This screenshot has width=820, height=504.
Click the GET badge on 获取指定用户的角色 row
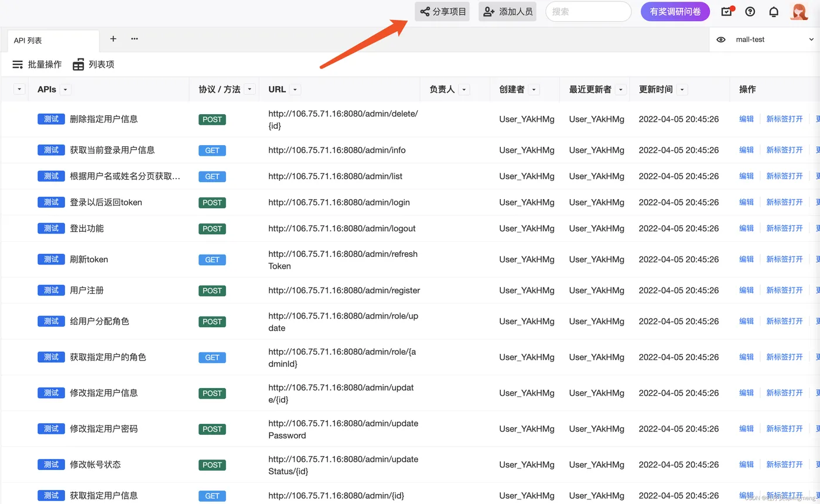tap(212, 358)
